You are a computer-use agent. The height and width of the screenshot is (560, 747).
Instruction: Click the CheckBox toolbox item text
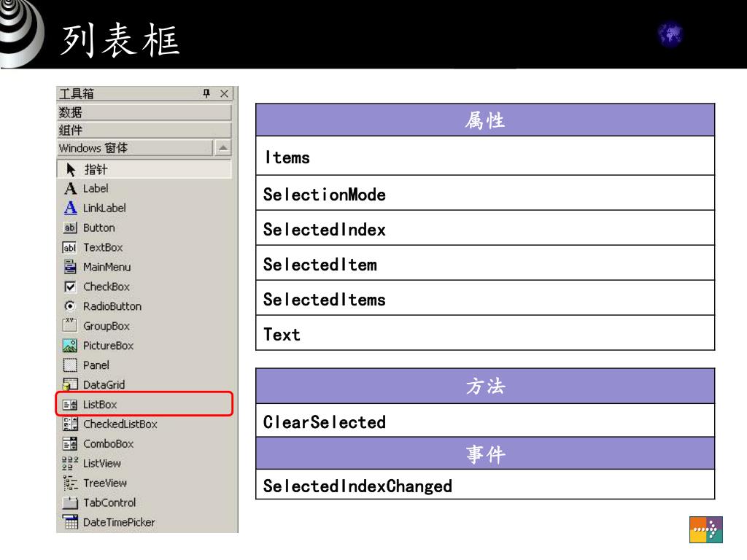[107, 287]
